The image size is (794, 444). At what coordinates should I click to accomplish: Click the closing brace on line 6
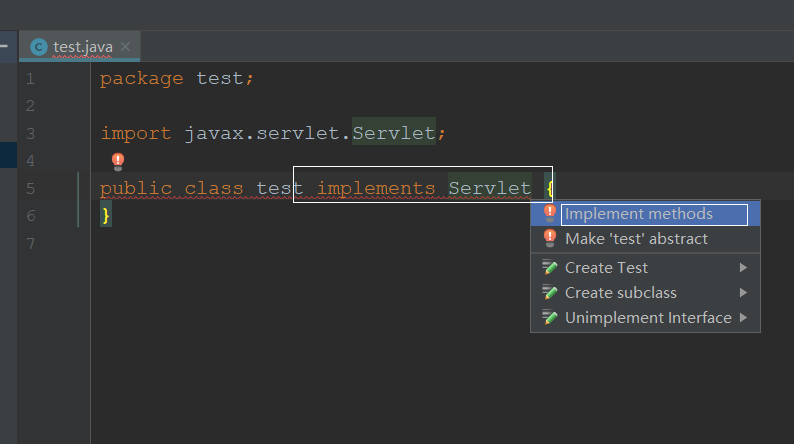point(106,216)
